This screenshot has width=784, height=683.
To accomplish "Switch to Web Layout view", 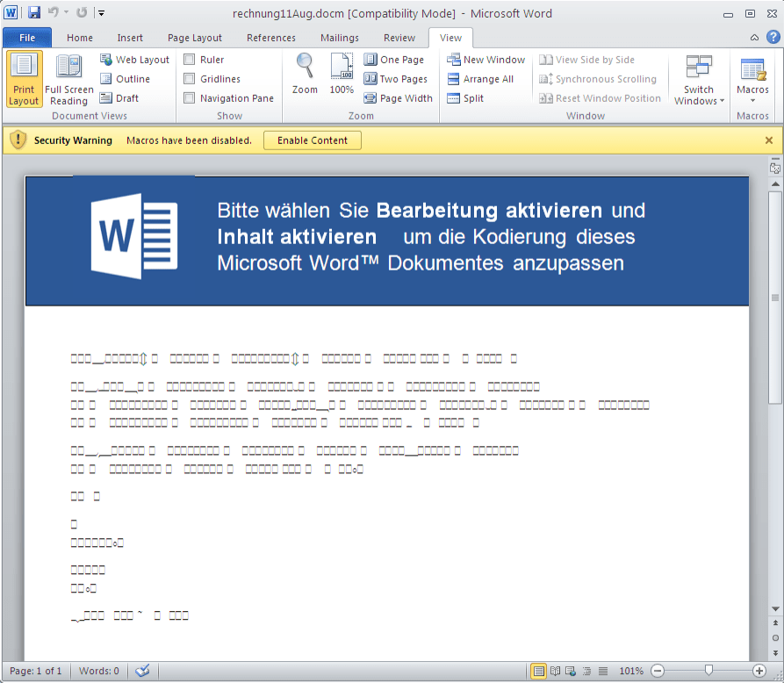I will point(134,60).
